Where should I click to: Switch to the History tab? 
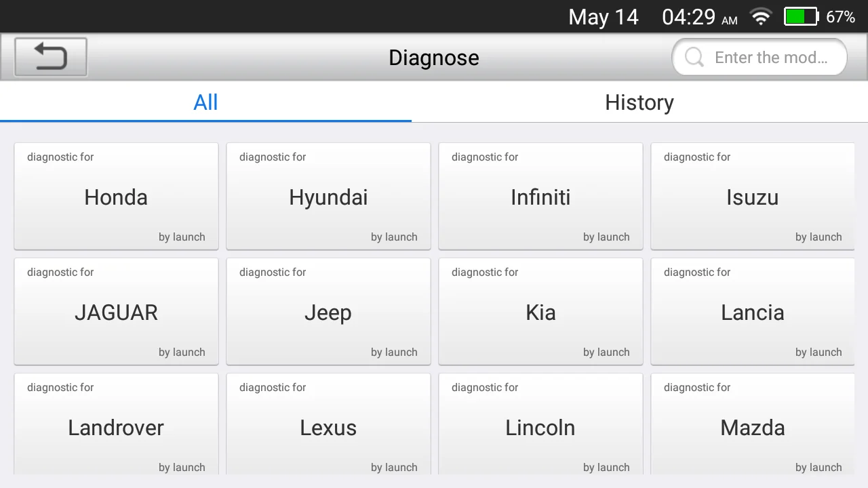point(639,102)
